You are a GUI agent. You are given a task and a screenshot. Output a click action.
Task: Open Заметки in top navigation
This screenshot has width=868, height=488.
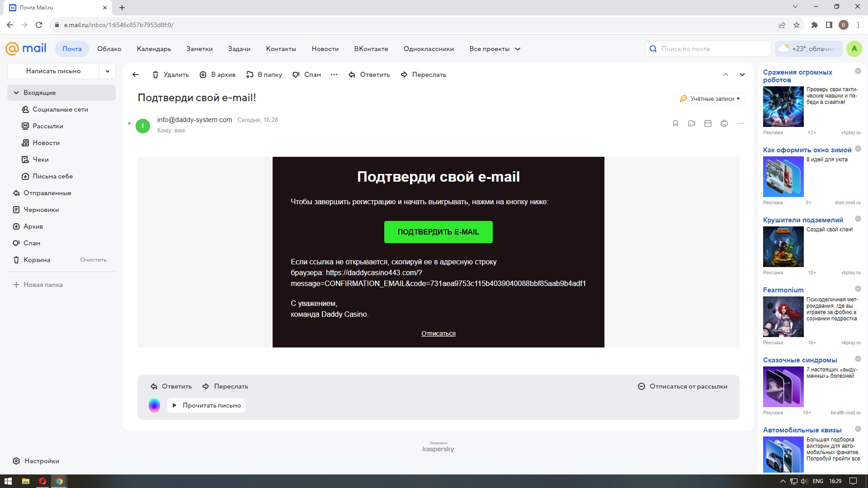[x=199, y=49]
